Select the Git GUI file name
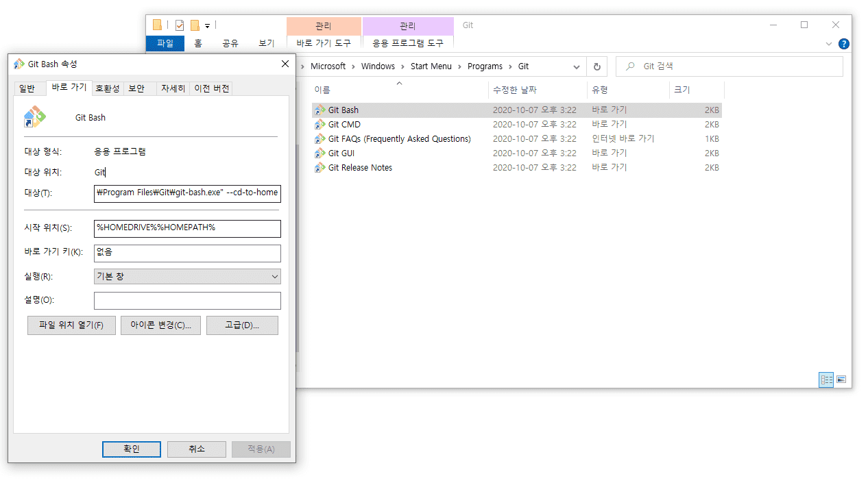Screen dimensions: 868x483 click(x=341, y=153)
